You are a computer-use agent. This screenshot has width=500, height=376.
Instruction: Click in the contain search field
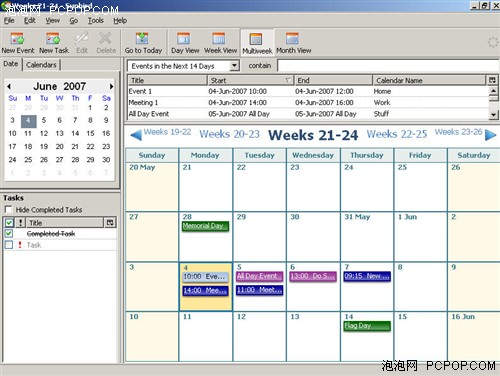(388, 66)
